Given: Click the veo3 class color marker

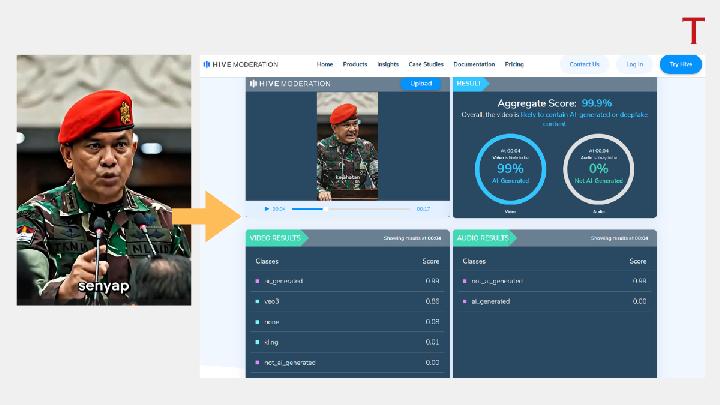Looking at the screenshot, I should (257, 301).
